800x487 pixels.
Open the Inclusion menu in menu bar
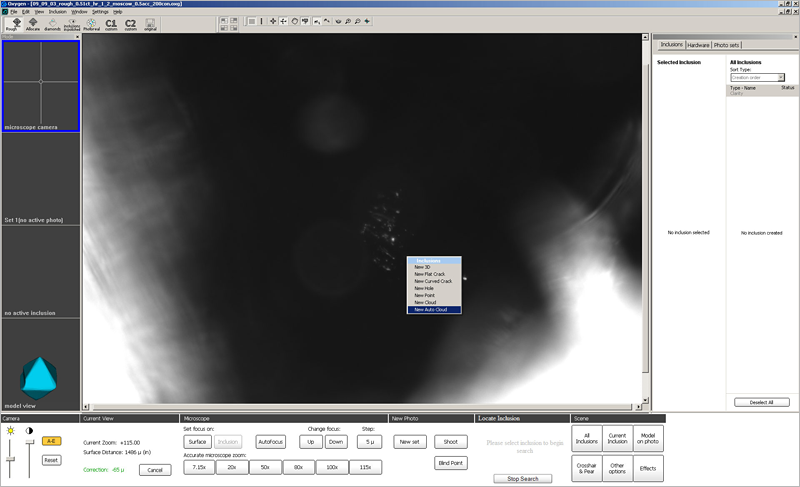[57, 11]
